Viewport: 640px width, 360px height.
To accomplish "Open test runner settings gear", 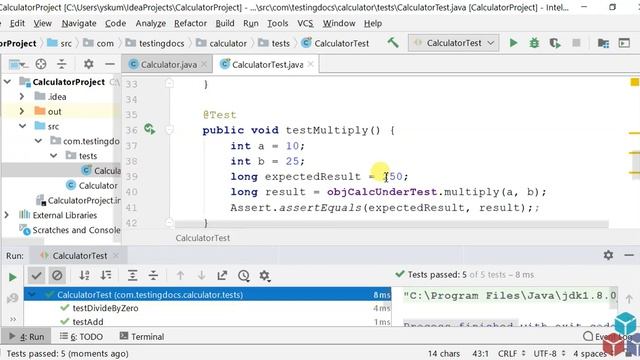I will point(264,276).
